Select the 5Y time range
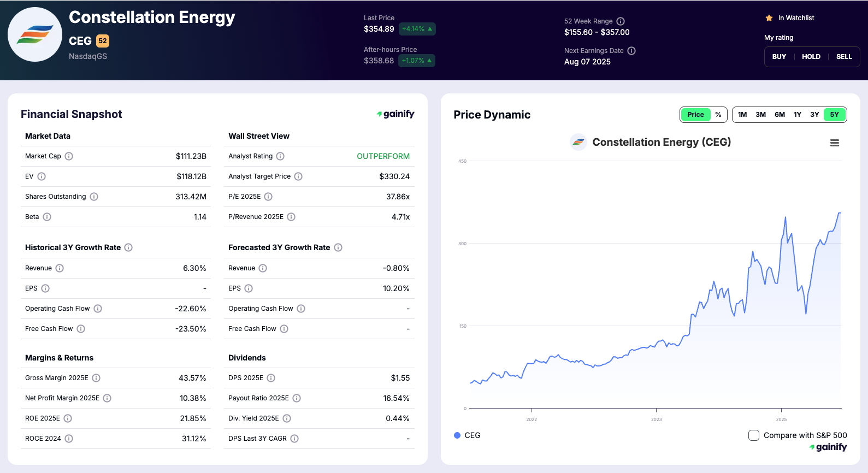The height and width of the screenshot is (473, 868). pos(834,115)
